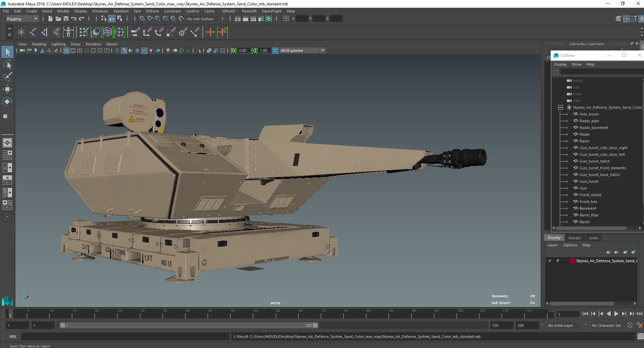
Task: Click the New Scene icon
Action: click(x=50, y=19)
